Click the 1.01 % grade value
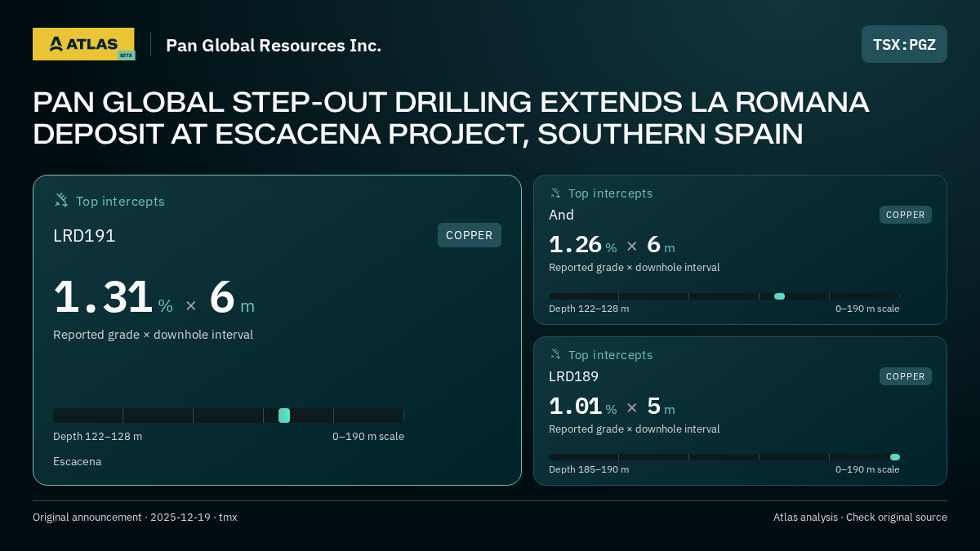Screen dimensions: 980x551 click(582, 407)
